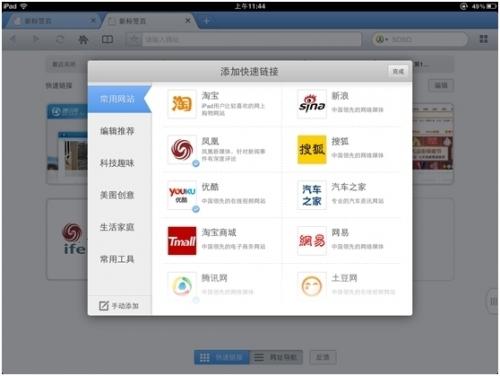This screenshot has height=376, width=500.
Task: Tap the manual add pencil icon
Action: tap(104, 305)
